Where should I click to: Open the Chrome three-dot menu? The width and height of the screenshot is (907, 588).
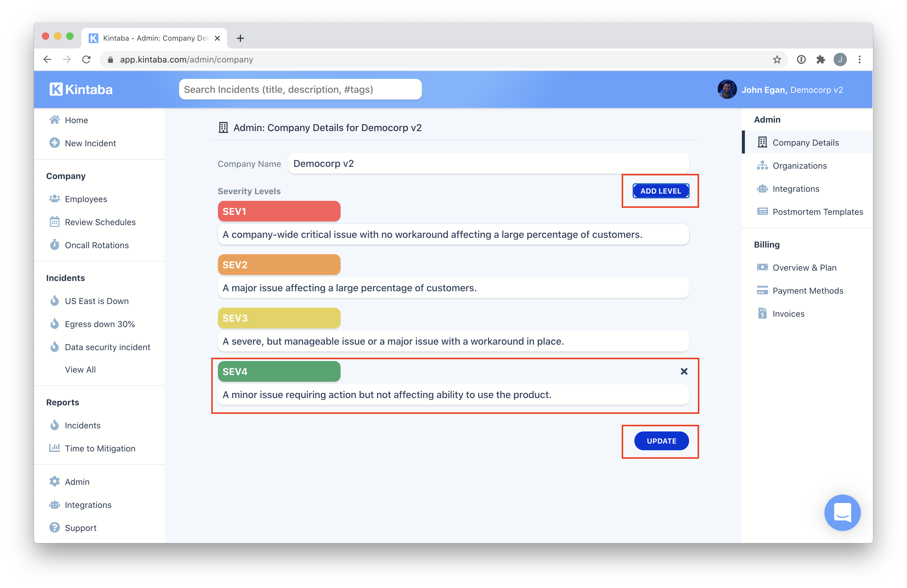click(x=859, y=59)
